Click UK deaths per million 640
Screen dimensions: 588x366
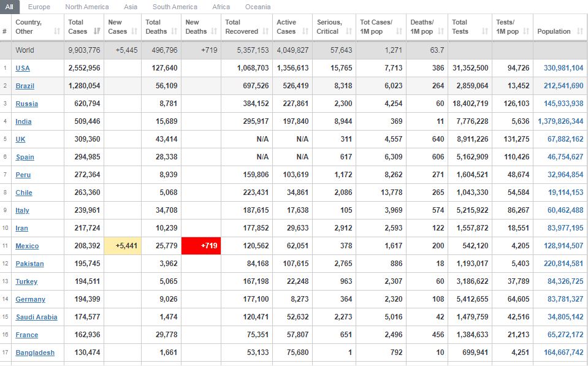click(x=438, y=139)
